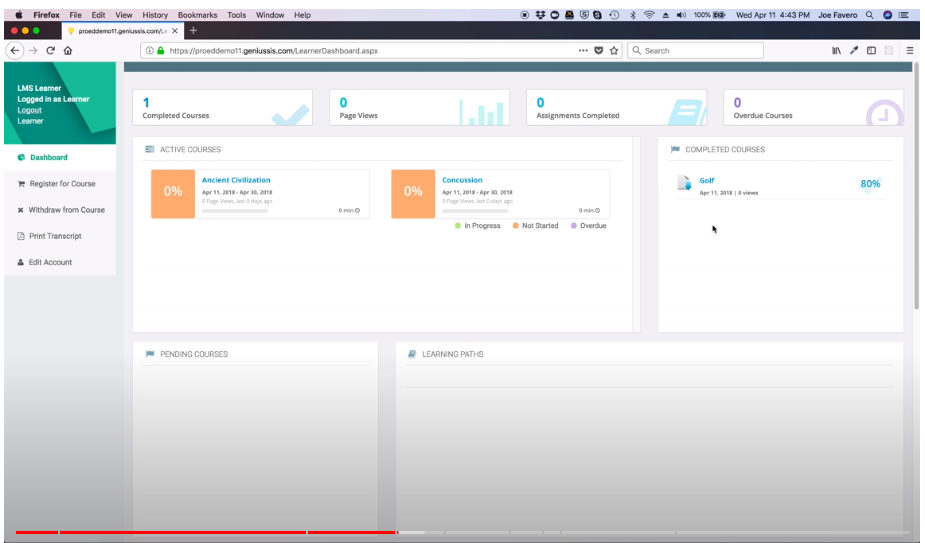Click in the Firefox search field
Screen dimensions: 925x543
click(x=700, y=50)
